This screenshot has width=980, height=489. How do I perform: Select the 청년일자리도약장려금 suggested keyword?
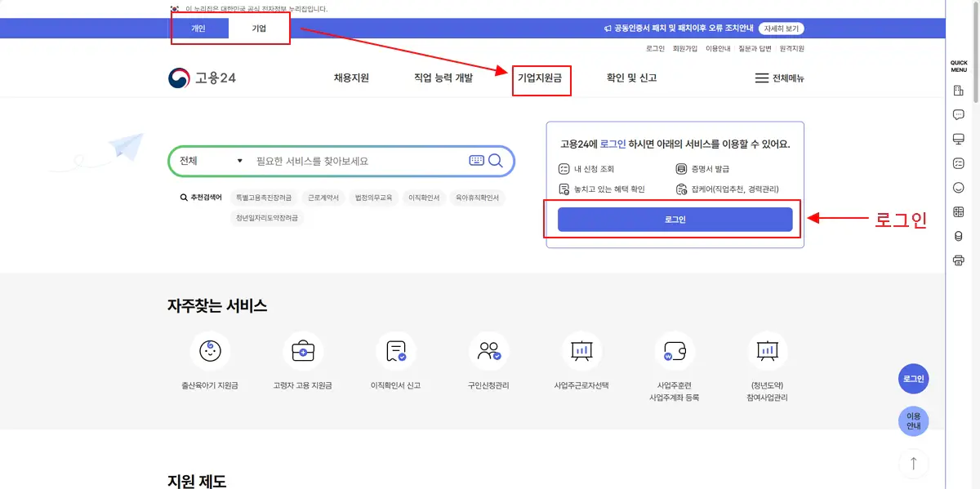click(267, 218)
